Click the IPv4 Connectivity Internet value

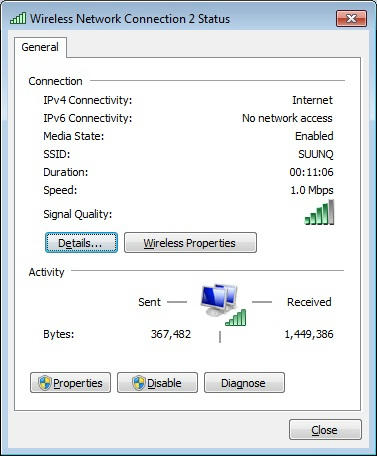point(312,100)
